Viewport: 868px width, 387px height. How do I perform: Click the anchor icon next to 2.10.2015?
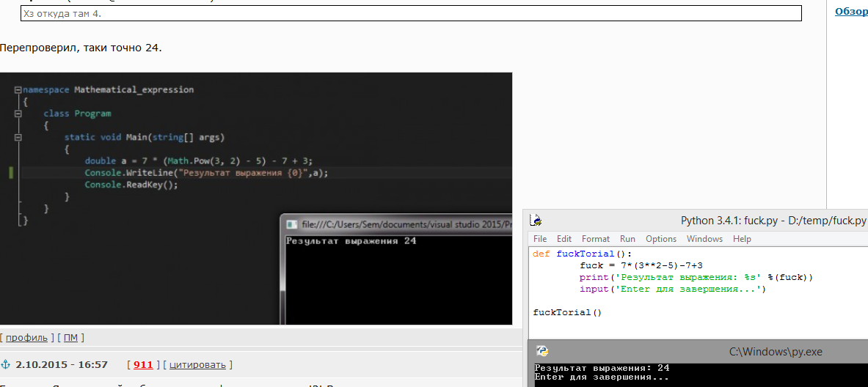[x=6, y=364]
